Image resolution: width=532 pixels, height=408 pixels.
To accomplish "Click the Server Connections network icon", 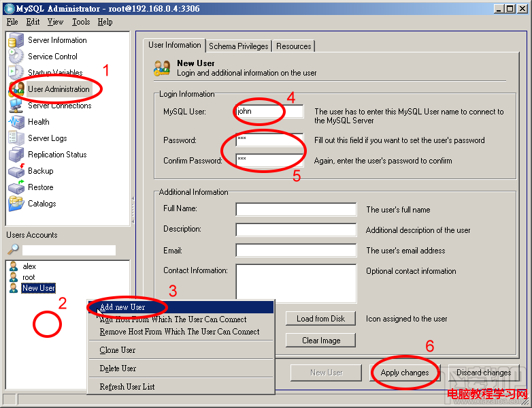I will tap(16, 106).
